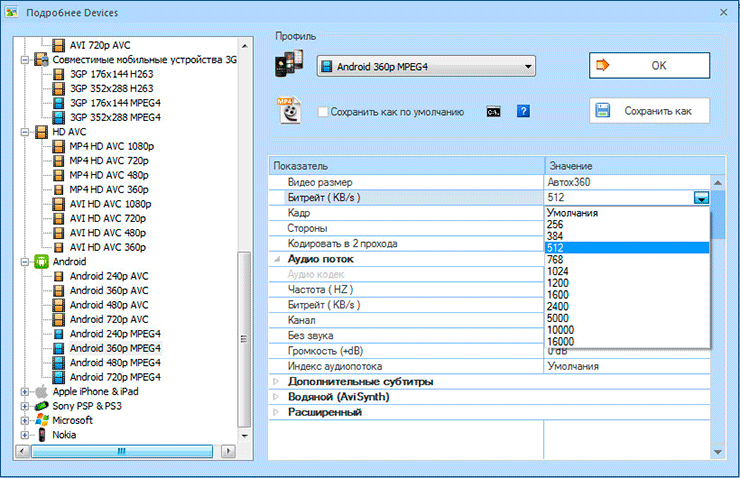This screenshot has height=478, width=740.
Task: Close the Битрейт value dropdown via its arrow
Action: point(701,198)
